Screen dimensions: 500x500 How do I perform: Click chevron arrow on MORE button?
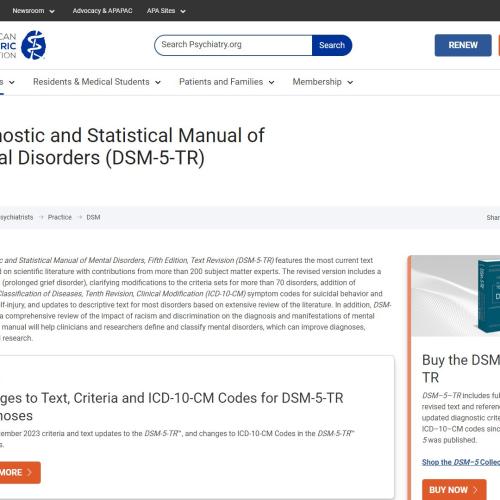tap(29, 472)
